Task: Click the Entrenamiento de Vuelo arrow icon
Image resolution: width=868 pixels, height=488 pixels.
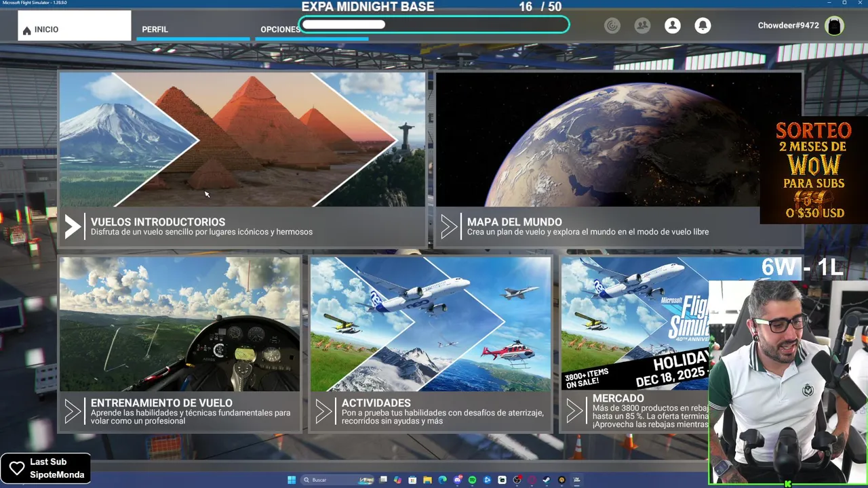Action: coord(73,411)
